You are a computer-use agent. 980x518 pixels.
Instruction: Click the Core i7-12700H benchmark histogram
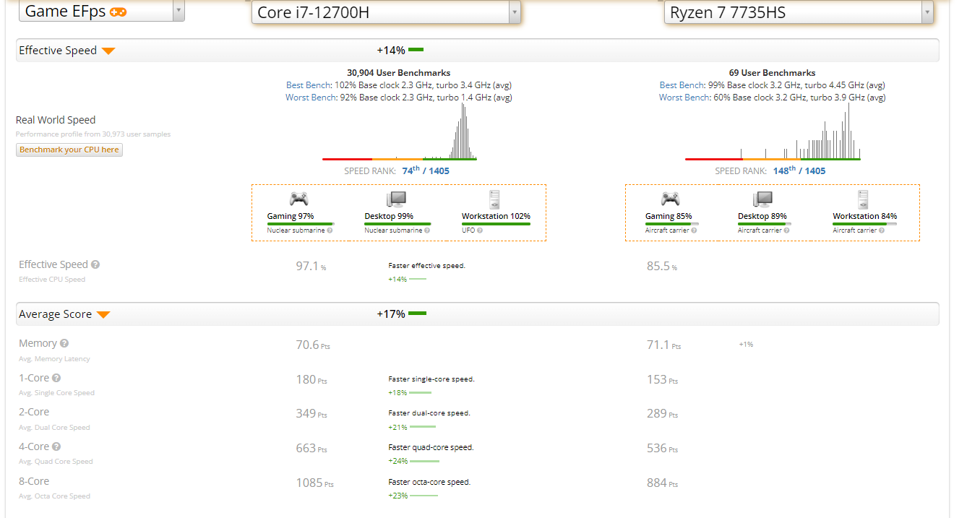(x=400, y=131)
